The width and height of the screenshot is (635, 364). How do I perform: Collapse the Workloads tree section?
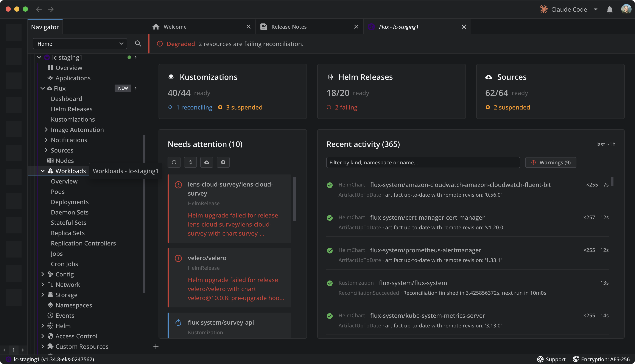[43, 171]
